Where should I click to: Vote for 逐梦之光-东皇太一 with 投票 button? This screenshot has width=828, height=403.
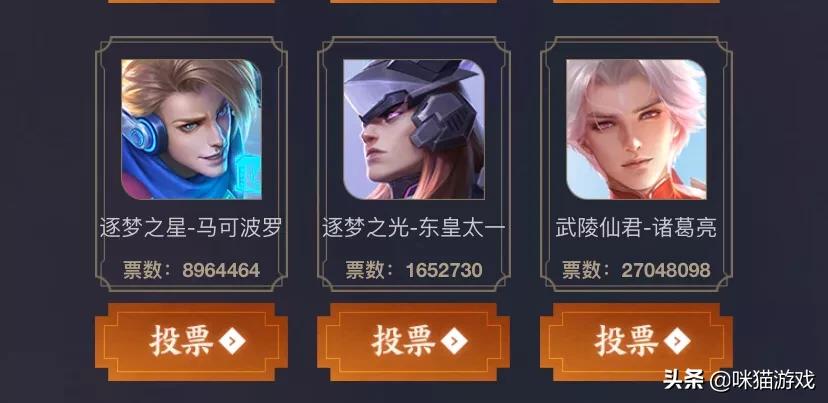413,342
